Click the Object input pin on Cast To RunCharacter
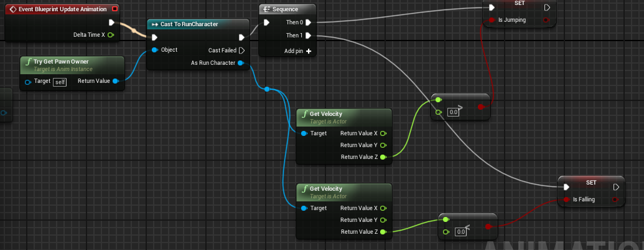 pos(154,50)
